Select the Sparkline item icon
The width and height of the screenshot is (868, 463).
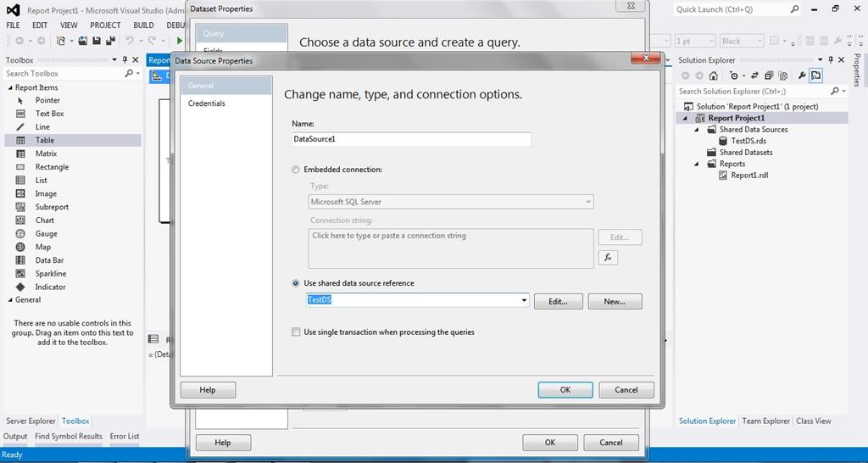[x=20, y=274]
